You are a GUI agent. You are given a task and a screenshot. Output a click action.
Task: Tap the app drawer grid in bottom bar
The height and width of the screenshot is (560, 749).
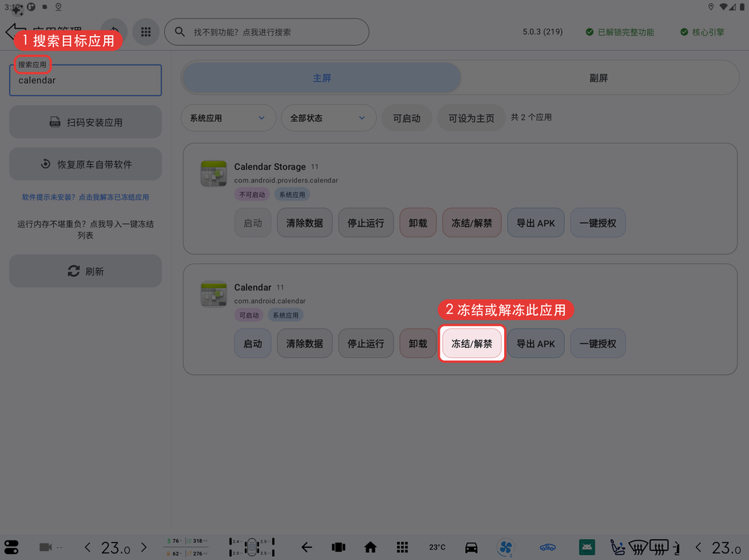402,547
